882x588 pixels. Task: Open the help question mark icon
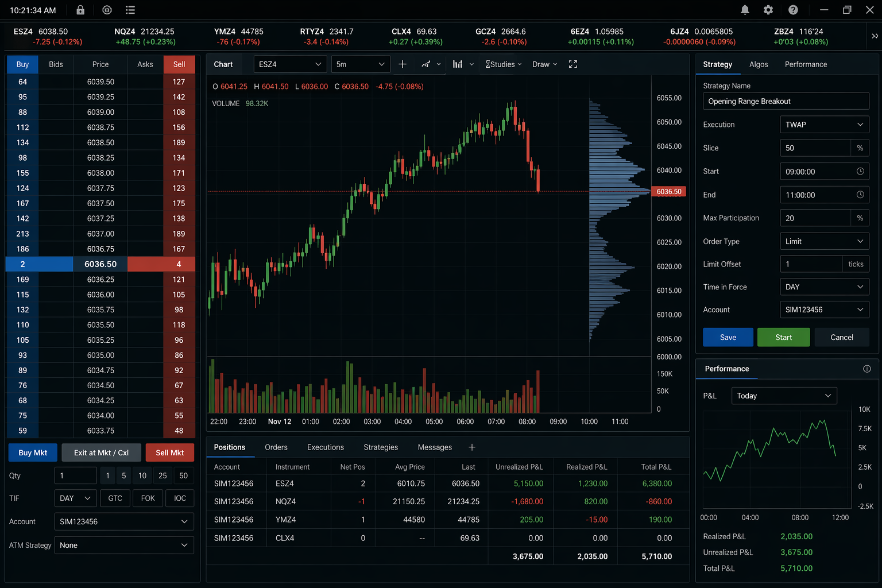[x=793, y=10]
